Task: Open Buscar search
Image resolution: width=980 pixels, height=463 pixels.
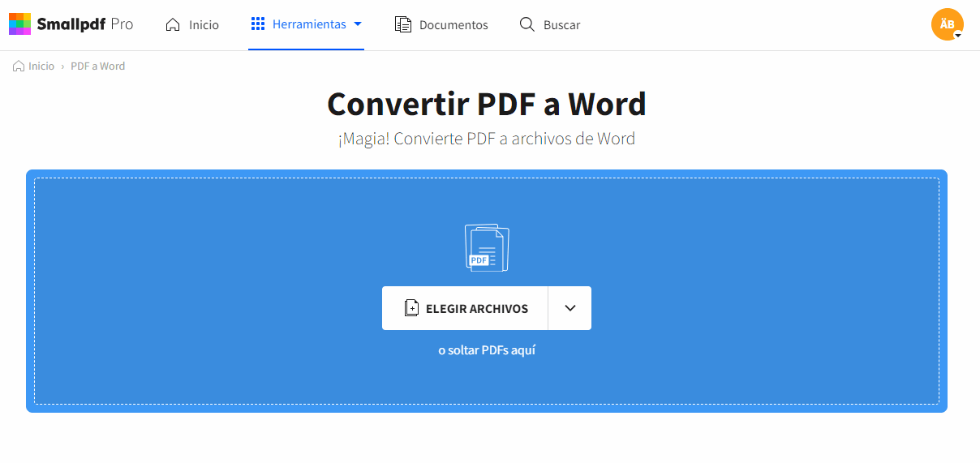Action: pos(549,24)
